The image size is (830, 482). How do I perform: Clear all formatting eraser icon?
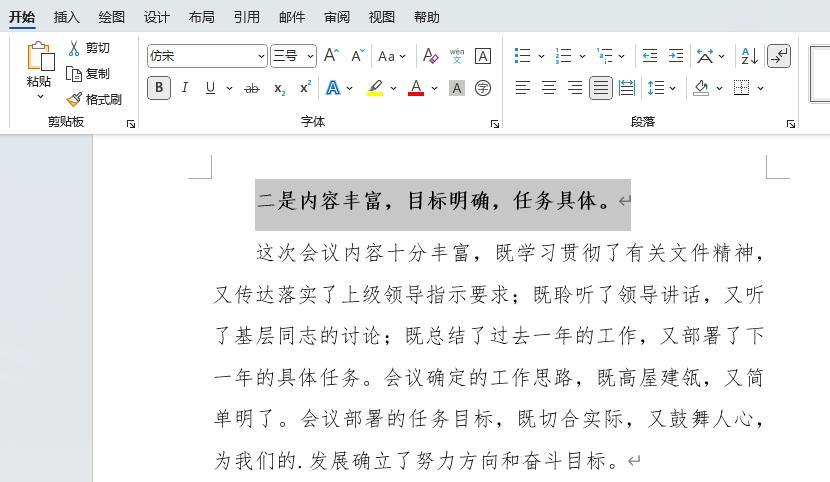tap(430, 56)
